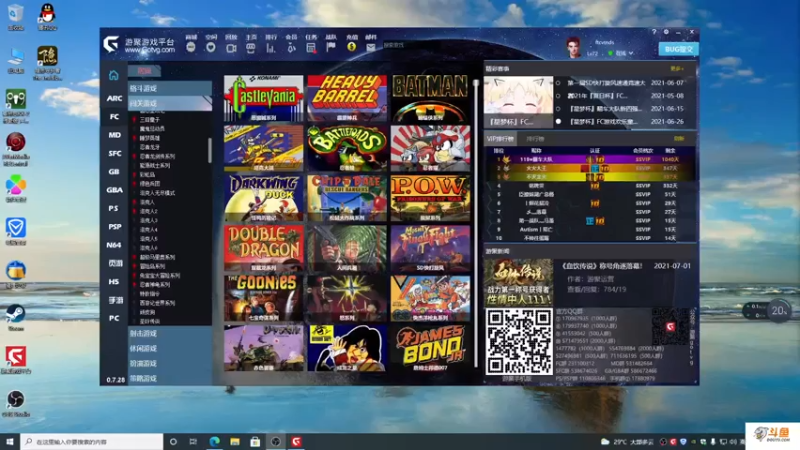Open the QQ penguin desktop icon
The height and width of the screenshot is (450, 800).
(x=47, y=14)
